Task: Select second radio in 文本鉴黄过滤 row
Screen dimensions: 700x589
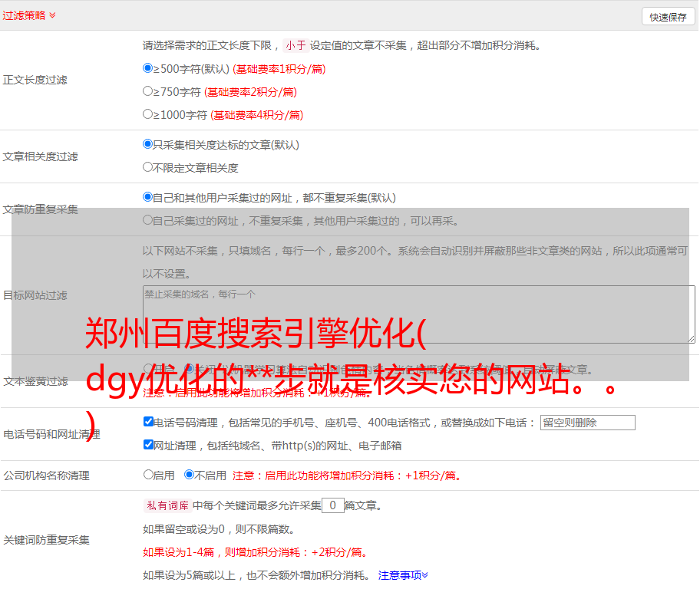Action: click(190, 369)
